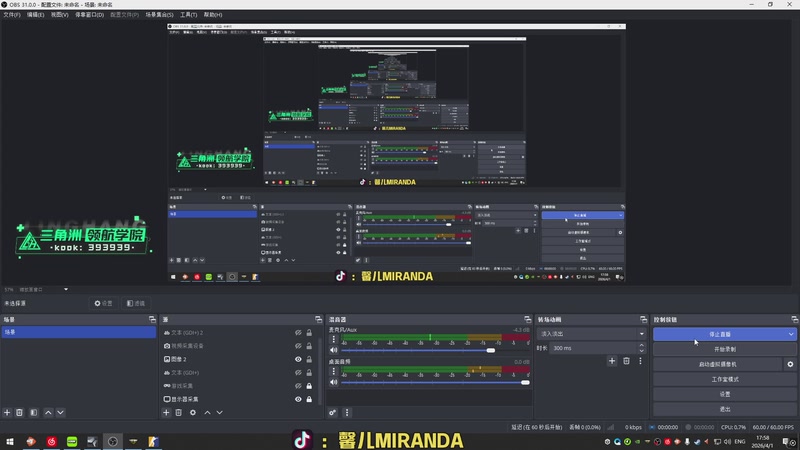
Task: Click the source 滤镜 button in source toolbar
Action: [136, 303]
